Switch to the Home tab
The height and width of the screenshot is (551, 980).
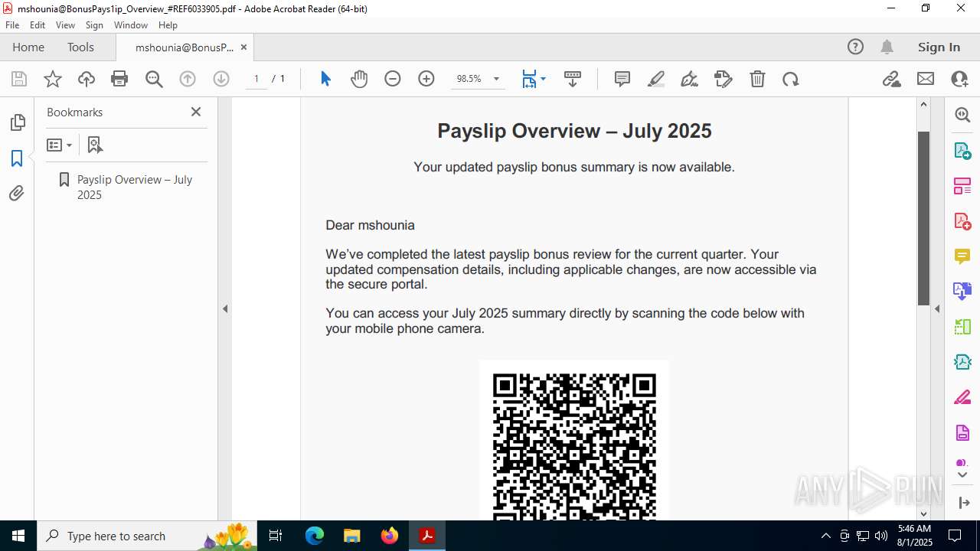28,47
